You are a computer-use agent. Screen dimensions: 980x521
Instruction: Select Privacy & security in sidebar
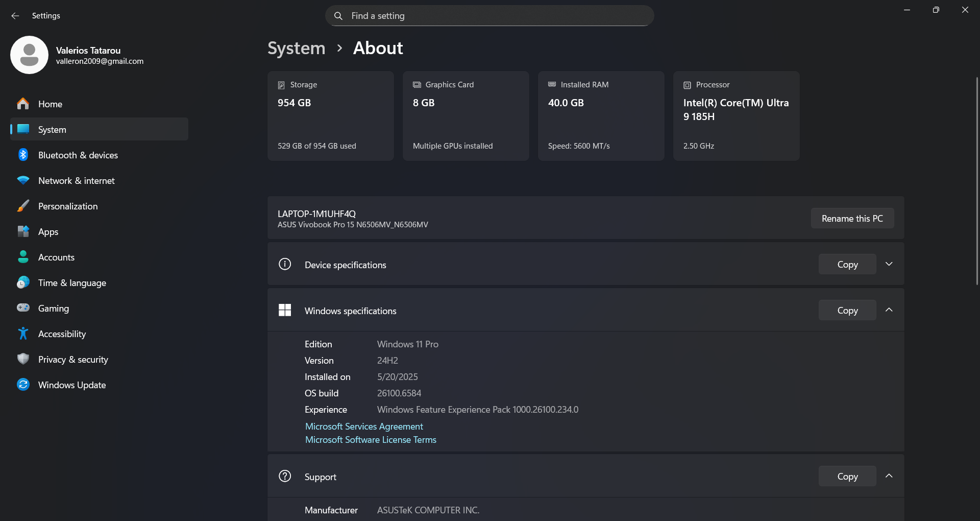pos(99,359)
